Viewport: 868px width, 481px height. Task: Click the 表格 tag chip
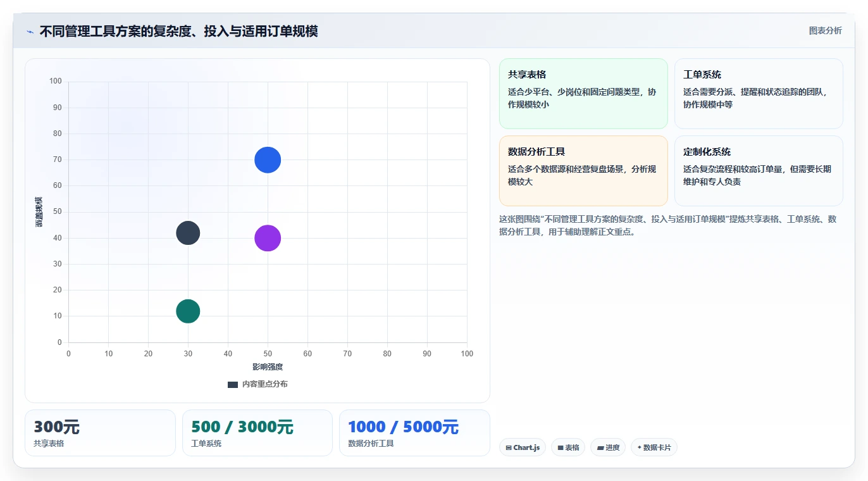click(x=568, y=447)
